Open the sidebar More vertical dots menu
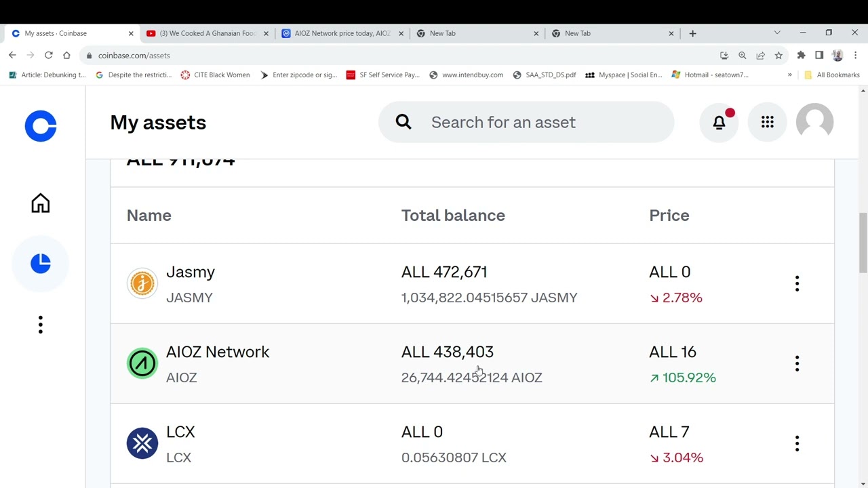868x488 pixels. pos(41,325)
